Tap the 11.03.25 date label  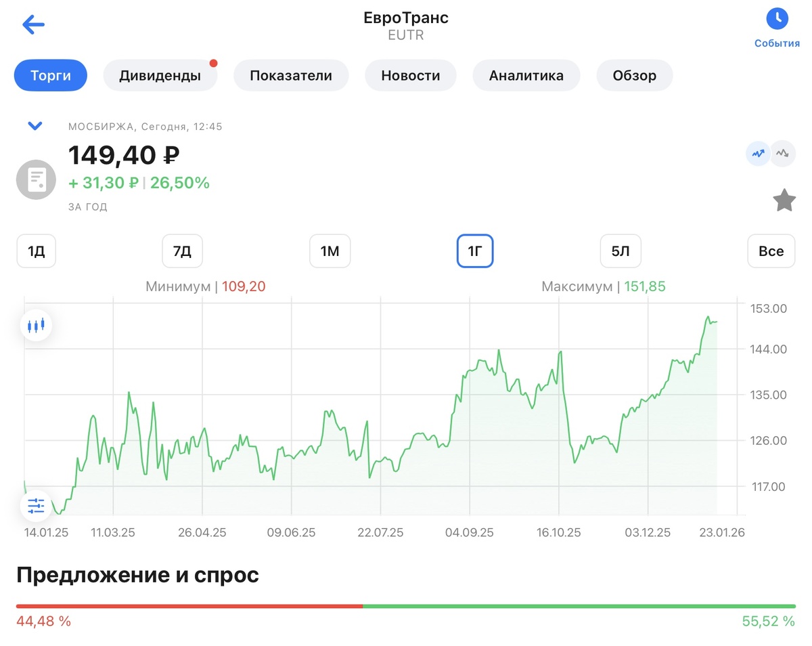pyautogui.click(x=113, y=533)
